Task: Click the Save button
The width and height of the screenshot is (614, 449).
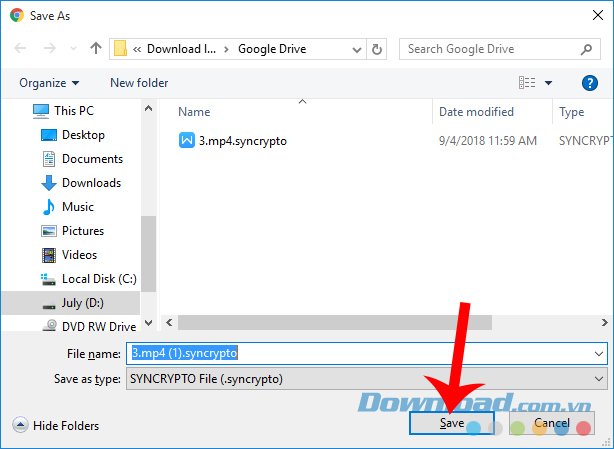Action: pyautogui.click(x=451, y=423)
